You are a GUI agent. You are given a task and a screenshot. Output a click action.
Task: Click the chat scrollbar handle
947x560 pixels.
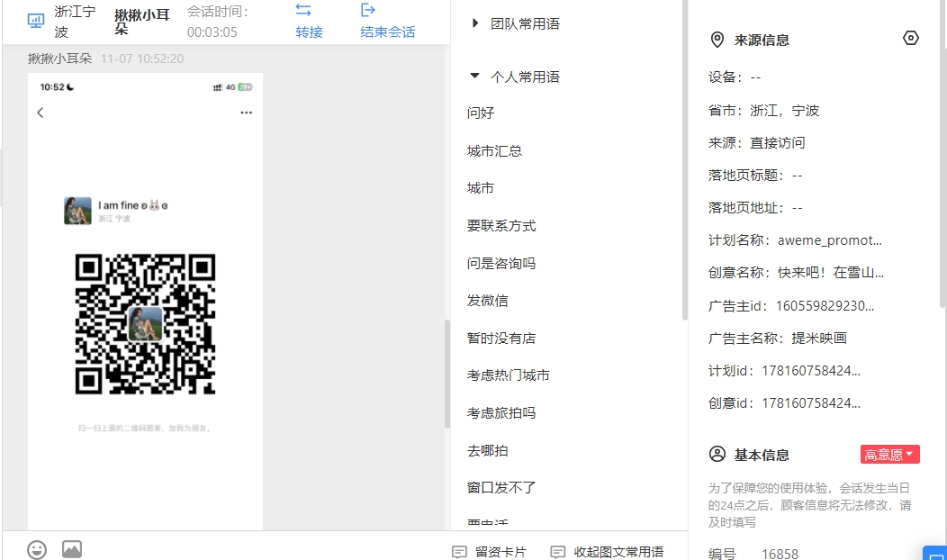coord(447,374)
